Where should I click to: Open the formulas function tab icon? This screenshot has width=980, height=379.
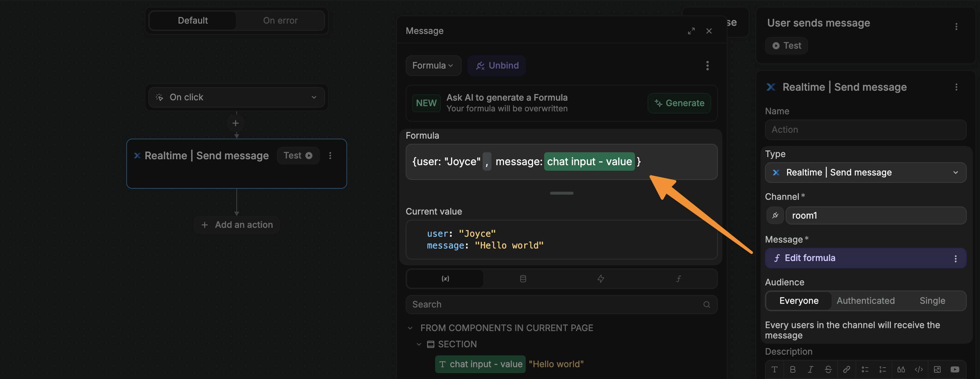678,279
